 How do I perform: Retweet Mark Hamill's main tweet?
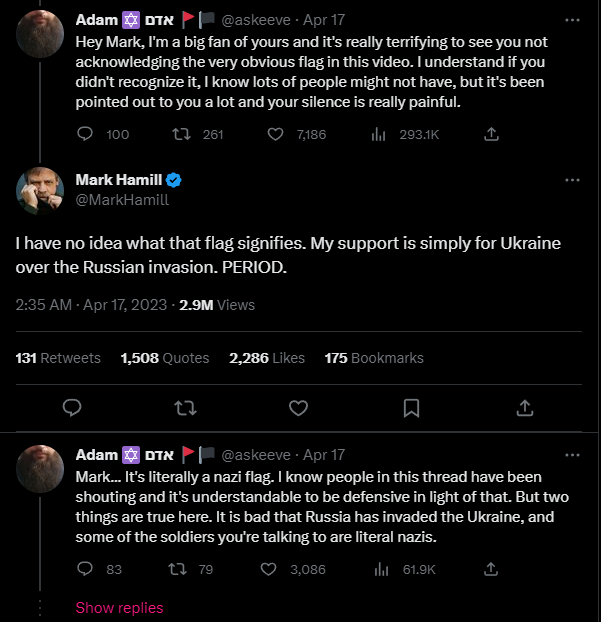(185, 407)
